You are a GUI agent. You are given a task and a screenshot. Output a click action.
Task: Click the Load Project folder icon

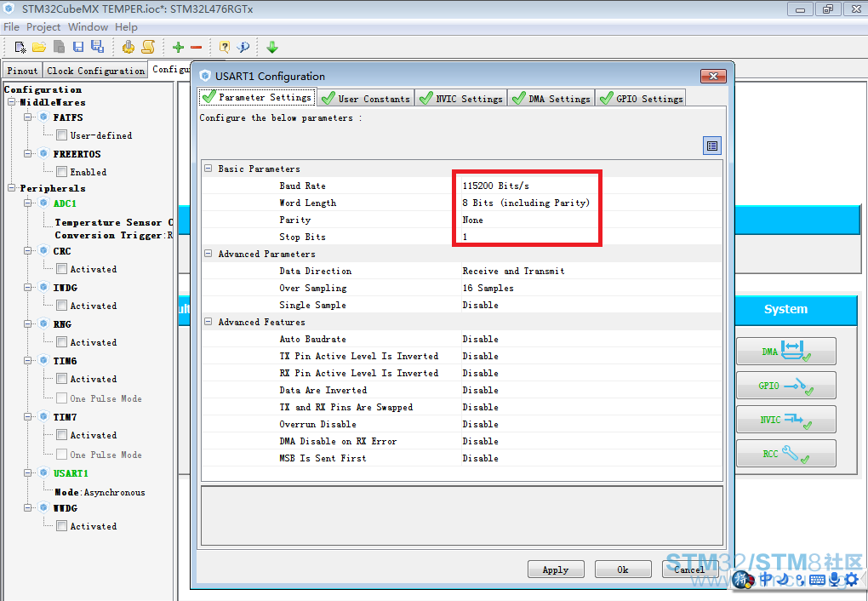[x=39, y=47]
